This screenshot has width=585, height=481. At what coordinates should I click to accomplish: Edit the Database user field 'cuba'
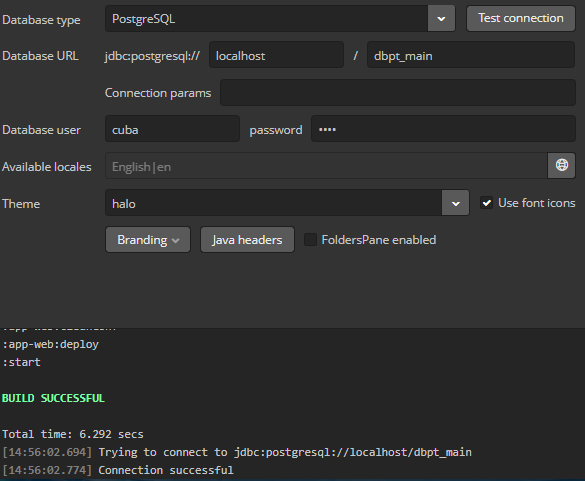click(x=172, y=129)
